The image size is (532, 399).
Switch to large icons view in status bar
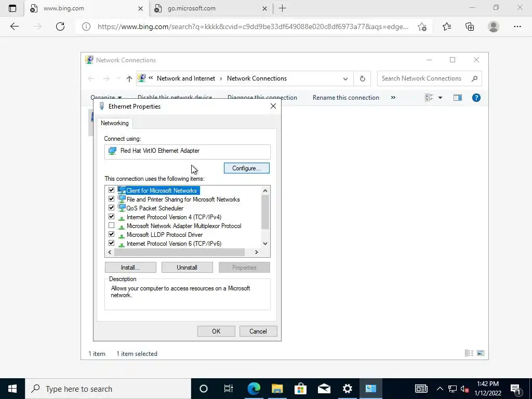[481, 353]
